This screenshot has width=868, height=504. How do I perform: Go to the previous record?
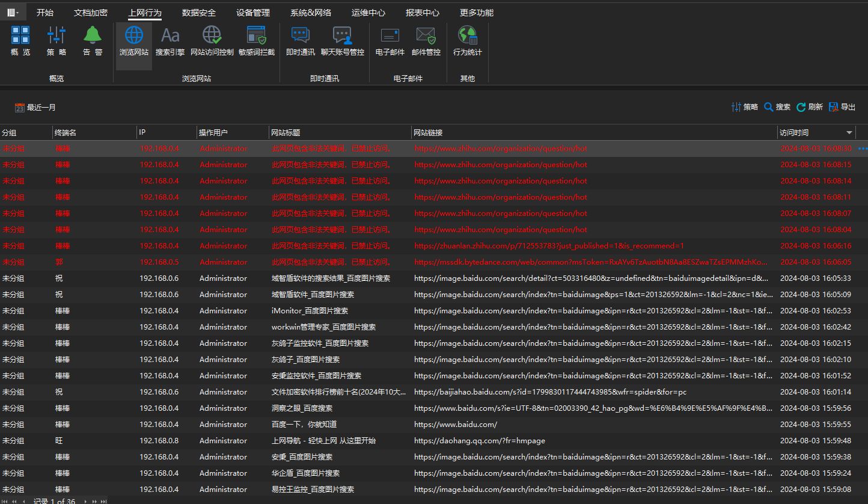tap(24, 500)
